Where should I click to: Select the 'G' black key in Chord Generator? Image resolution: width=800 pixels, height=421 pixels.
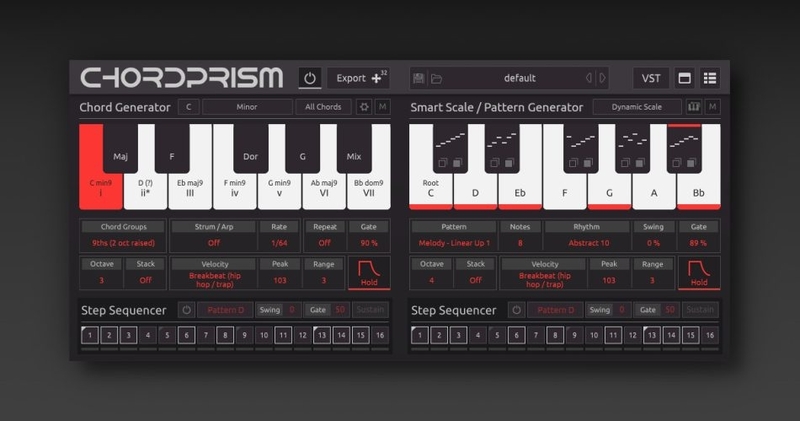click(x=303, y=148)
